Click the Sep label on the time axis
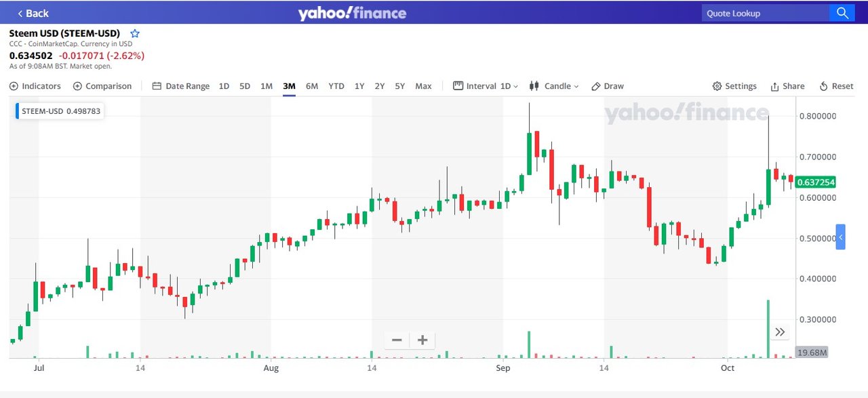 tap(502, 368)
